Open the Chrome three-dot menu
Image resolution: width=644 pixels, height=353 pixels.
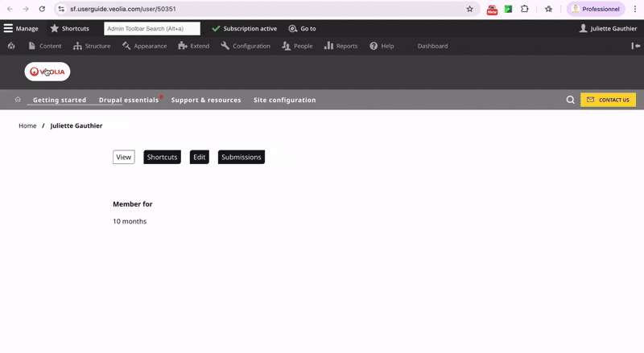pos(634,9)
